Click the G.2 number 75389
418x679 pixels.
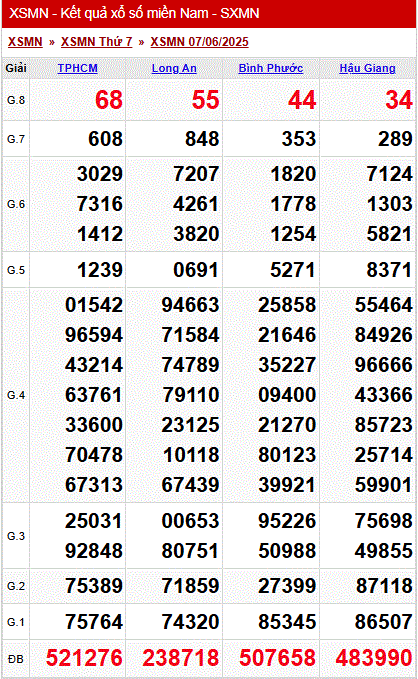(x=94, y=586)
